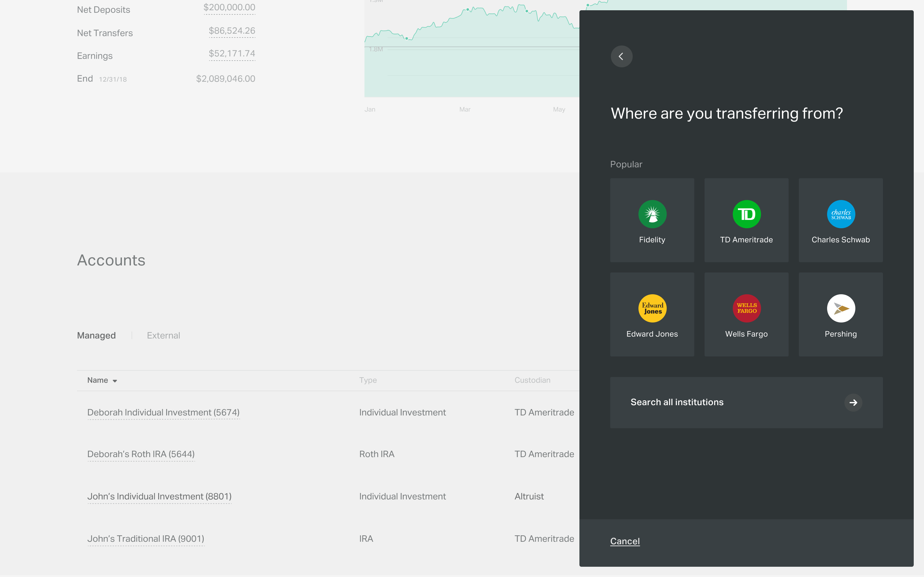
Task: Sort accounts by the Name dropdown arrow
Action: [x=115, y=381]
